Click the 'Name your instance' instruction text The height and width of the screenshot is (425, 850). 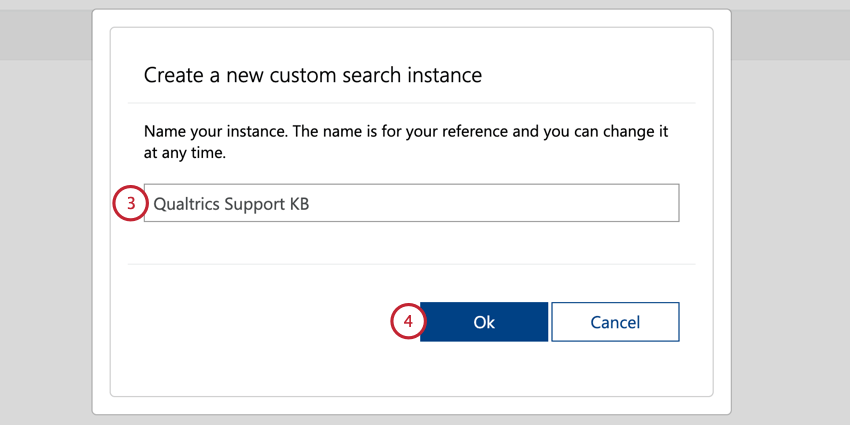(x=405, y=143)
